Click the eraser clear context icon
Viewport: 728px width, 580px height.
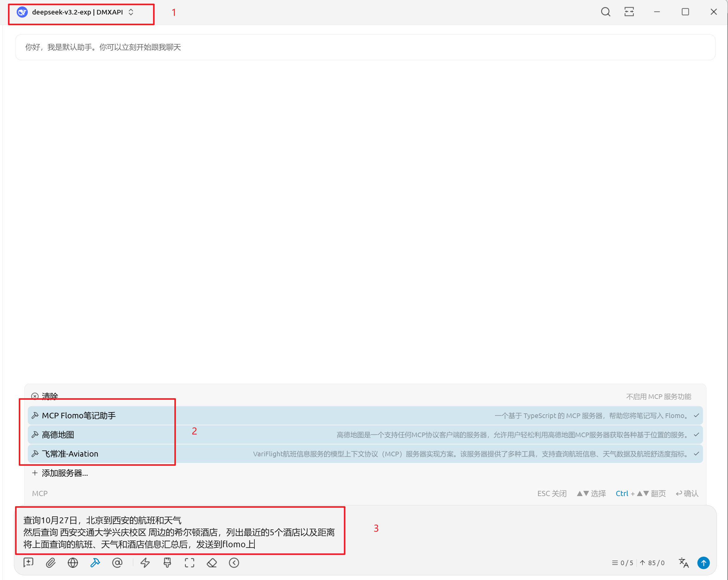tap(212, 562)
